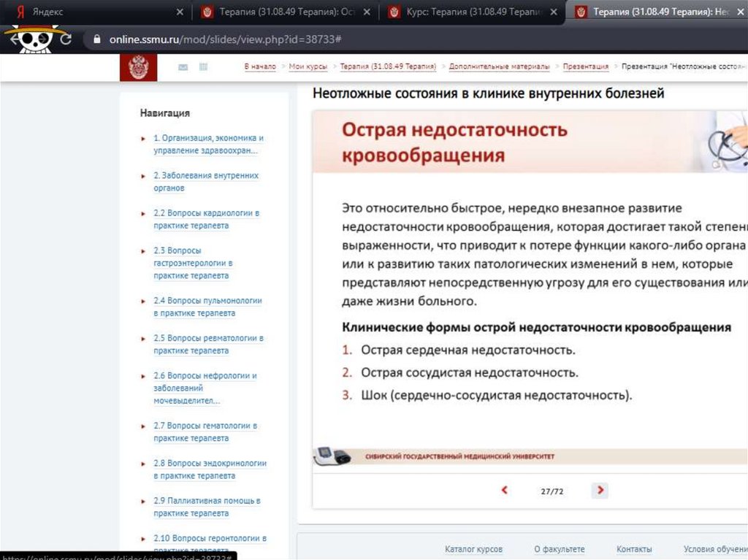
Task: Open 2.3 Вопросы гастроэнтерологии navigation link
Action: click(193, 263)
